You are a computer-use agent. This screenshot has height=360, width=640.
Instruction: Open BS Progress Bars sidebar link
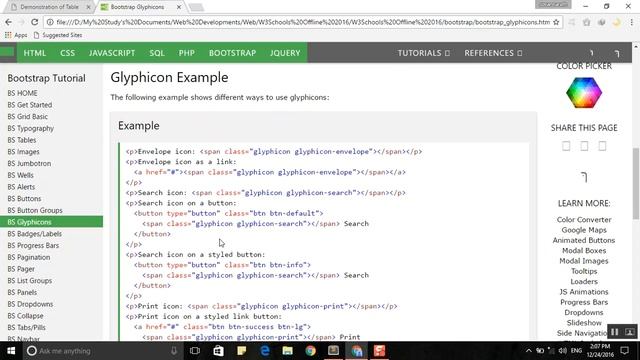click(33, 246)
